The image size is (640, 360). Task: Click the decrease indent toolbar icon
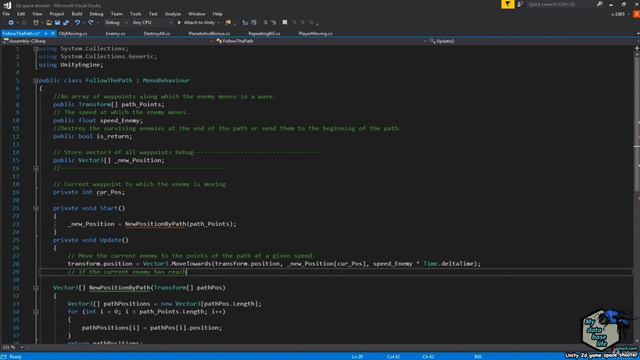245,22
